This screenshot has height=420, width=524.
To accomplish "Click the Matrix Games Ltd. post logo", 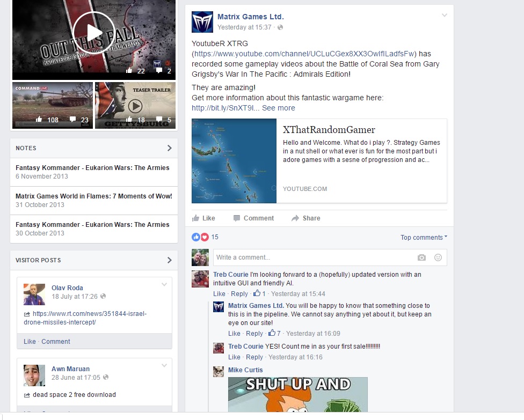I will 202,22.
